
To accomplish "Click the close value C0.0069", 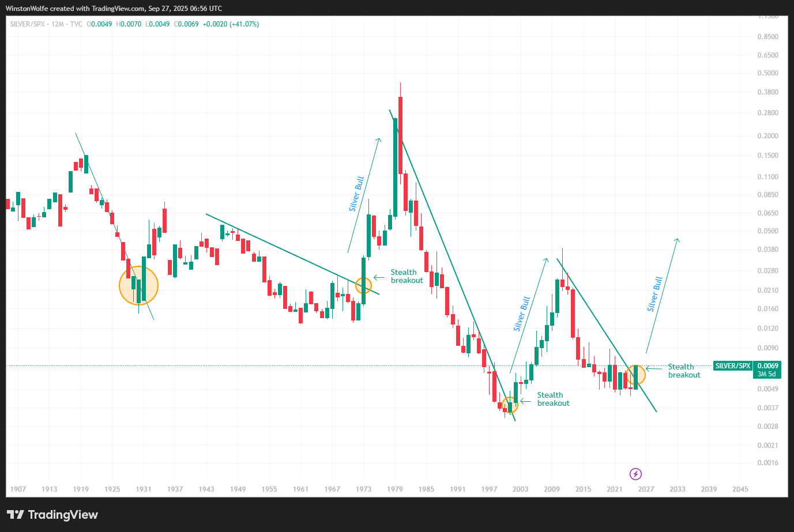I will pos(186,24).
